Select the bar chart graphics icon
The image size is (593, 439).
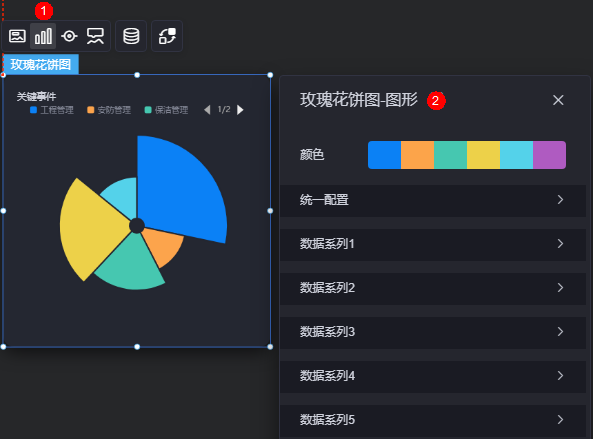(x=43, y=36)
